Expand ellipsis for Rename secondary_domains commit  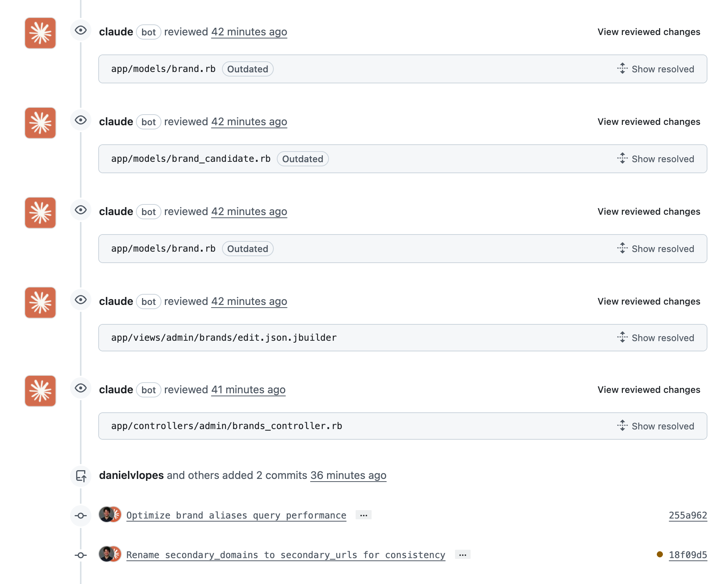tap(463, 555)
